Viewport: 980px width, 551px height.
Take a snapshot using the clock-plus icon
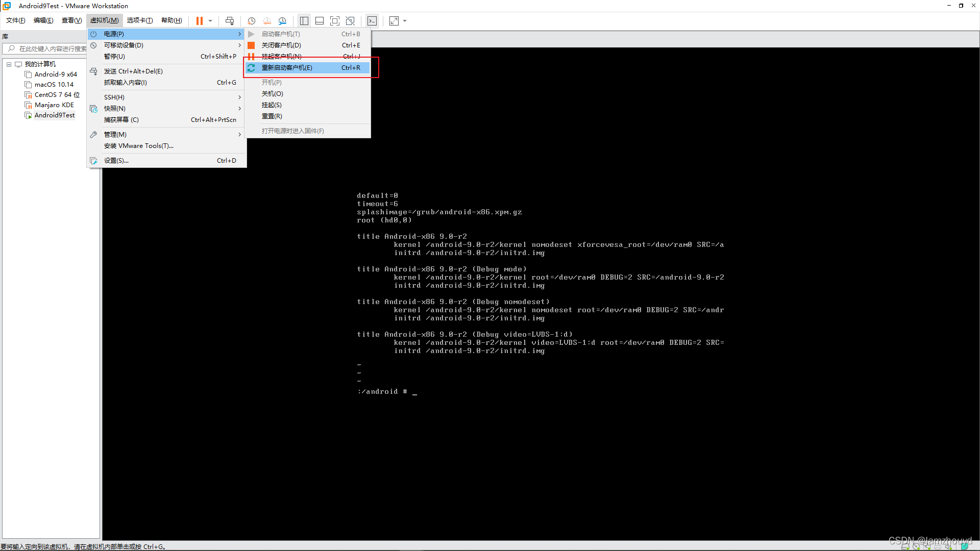pos(251,21)
